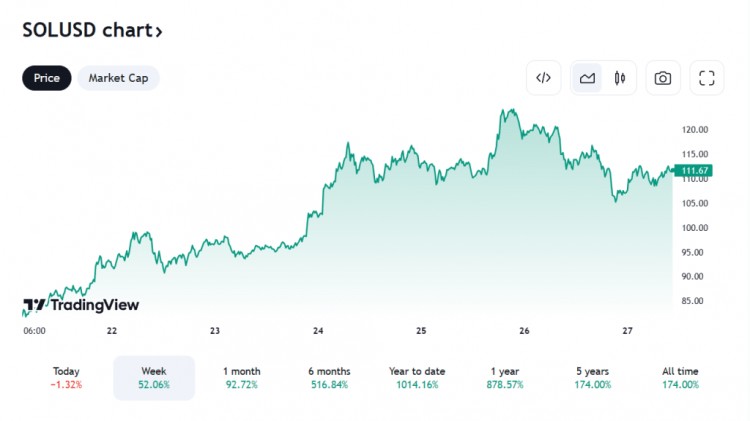Display All time price history
This screenshot has height=421, width=750.
click(680, 377)
